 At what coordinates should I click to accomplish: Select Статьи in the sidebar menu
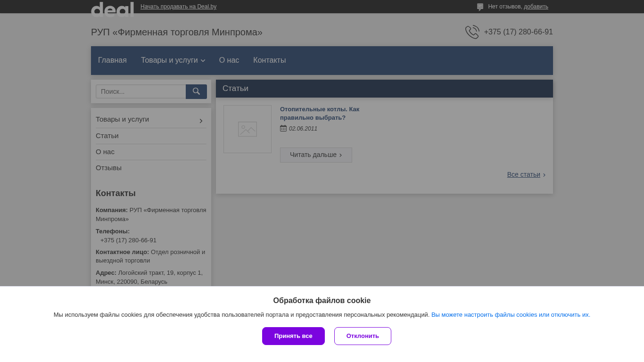(107, 136)
